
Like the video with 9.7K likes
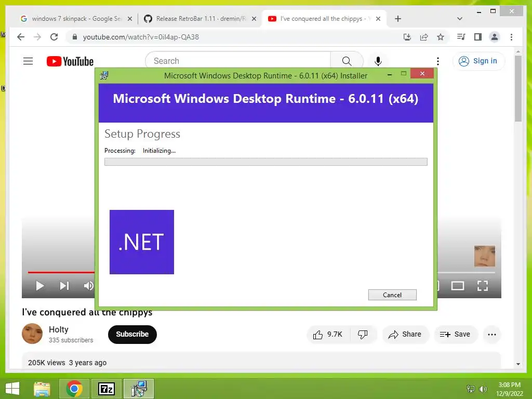click(328, 335)
